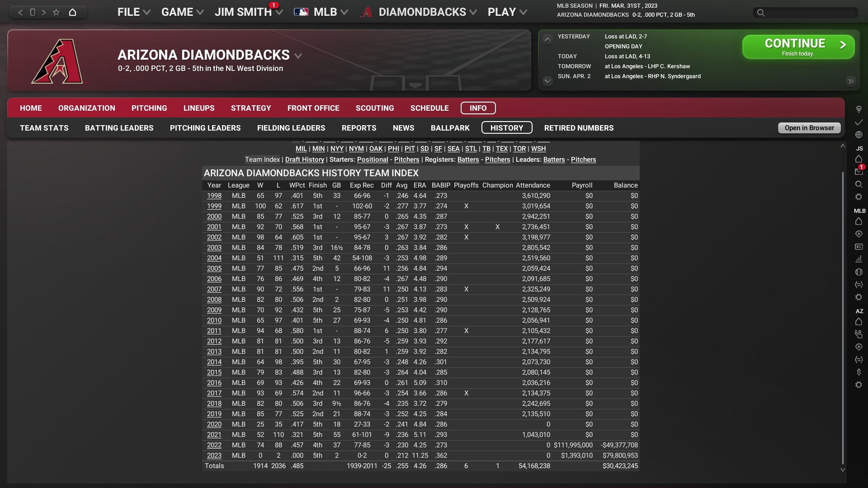868x488 pixels.
Task: Open the team home icon under AZ
Action: (859, 322)
